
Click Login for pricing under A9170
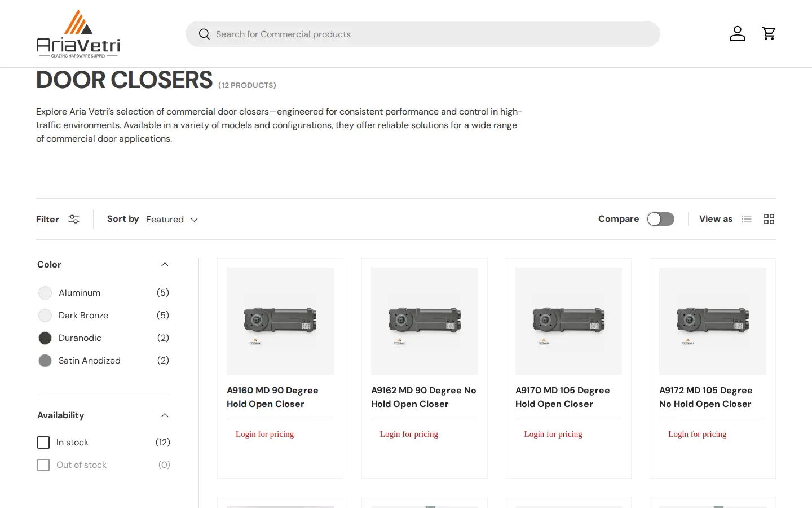553,434
